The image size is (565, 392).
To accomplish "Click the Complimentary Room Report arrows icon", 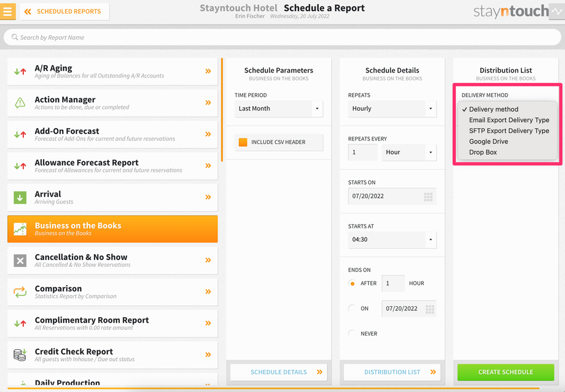I will point(20,324).
